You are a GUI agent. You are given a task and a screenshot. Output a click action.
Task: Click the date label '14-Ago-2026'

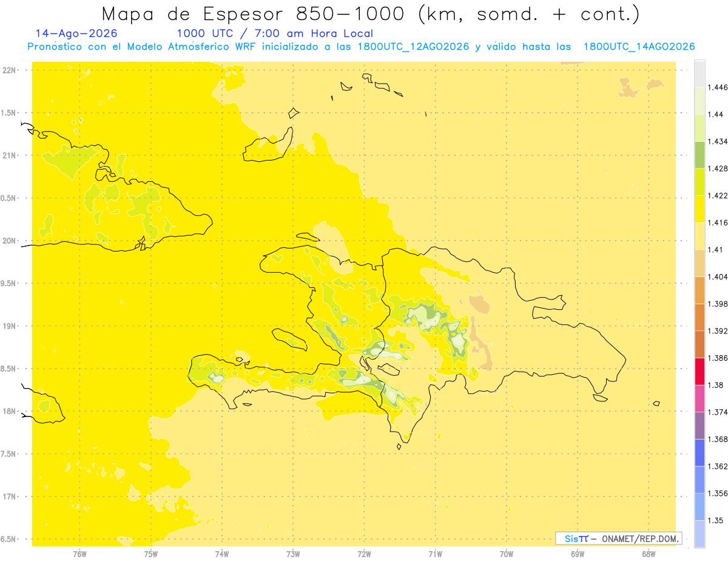76,33
